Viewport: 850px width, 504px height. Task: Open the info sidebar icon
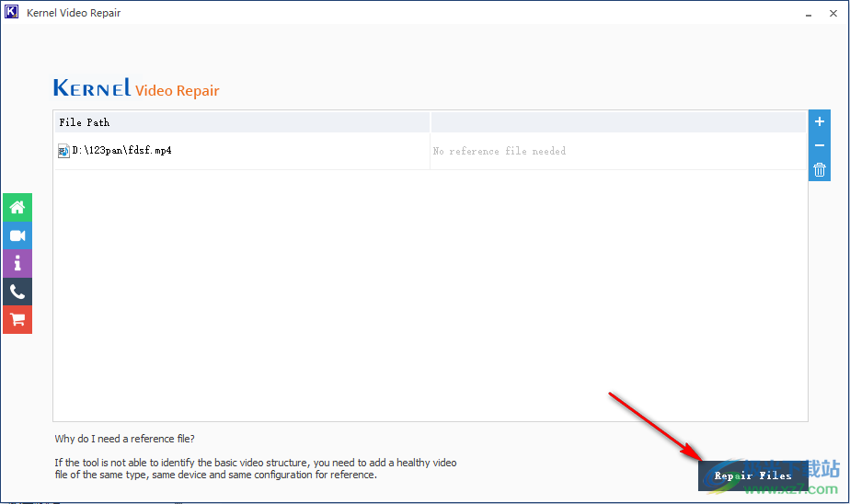coord(17,264)
